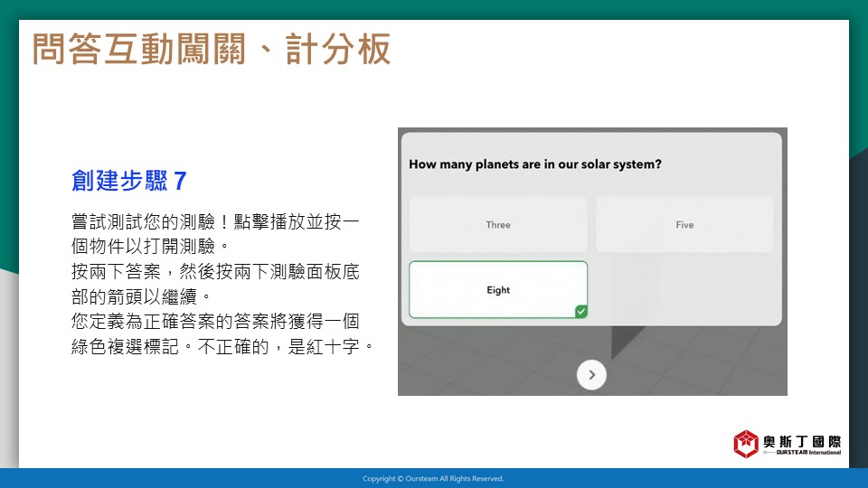The image size is (868, 488).
Task: Click the copyright text 'Oursteam All Rights Reserved'
Action: coord(455,479)
